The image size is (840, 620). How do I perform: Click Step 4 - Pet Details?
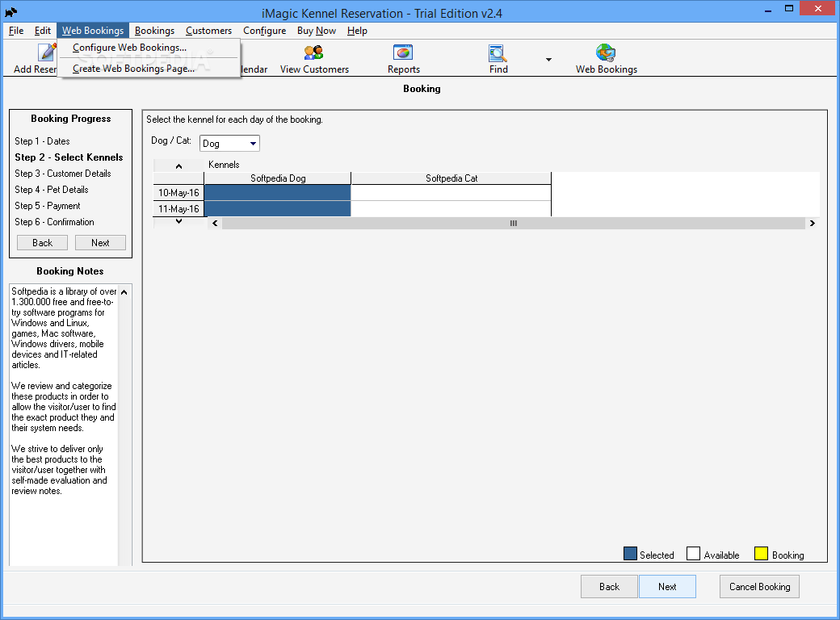tap(52, 190)
